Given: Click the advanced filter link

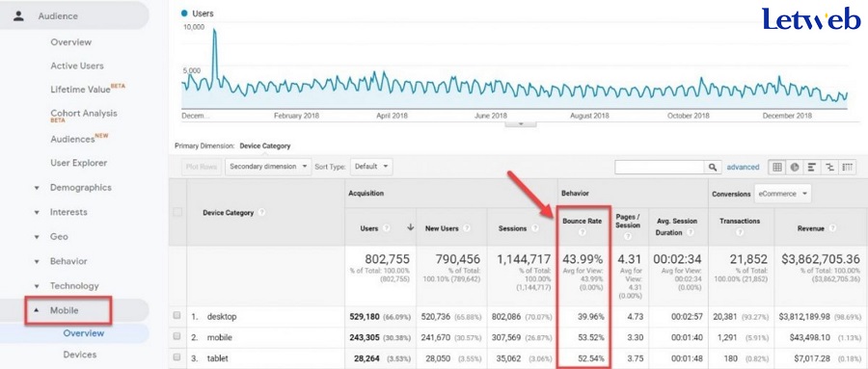Looking at the screenshot, I should [x=743, y=167].
